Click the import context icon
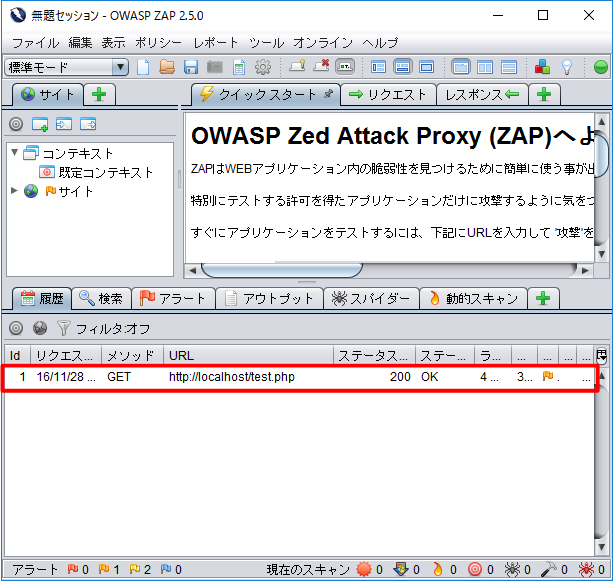 coord(64,124)
